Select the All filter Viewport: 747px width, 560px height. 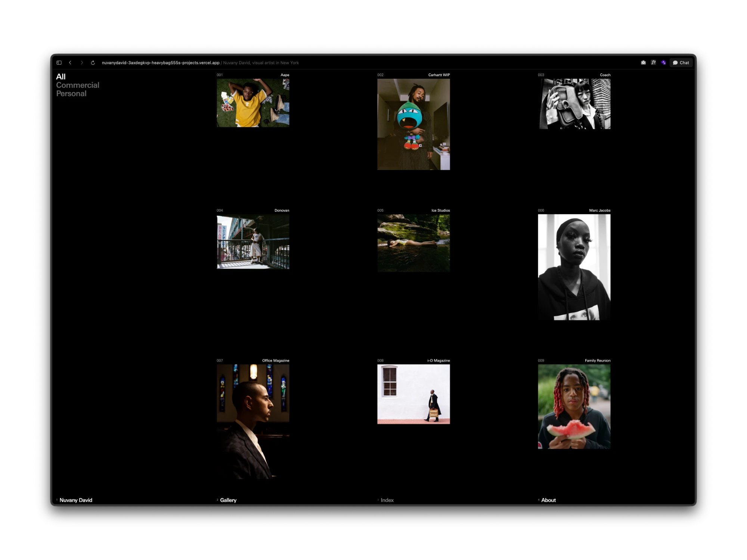(x=61, y=77)
